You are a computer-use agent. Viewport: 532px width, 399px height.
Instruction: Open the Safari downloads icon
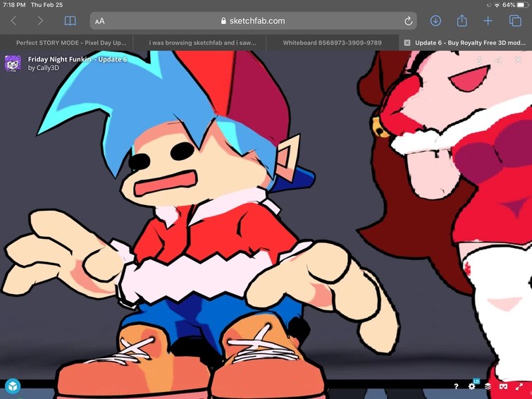(435, 21)
